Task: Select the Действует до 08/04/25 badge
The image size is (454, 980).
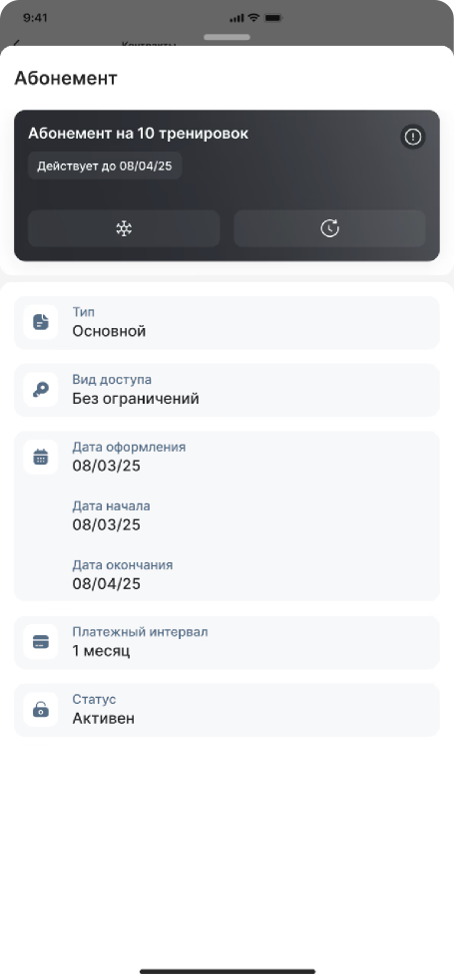Action: (105, 166)
